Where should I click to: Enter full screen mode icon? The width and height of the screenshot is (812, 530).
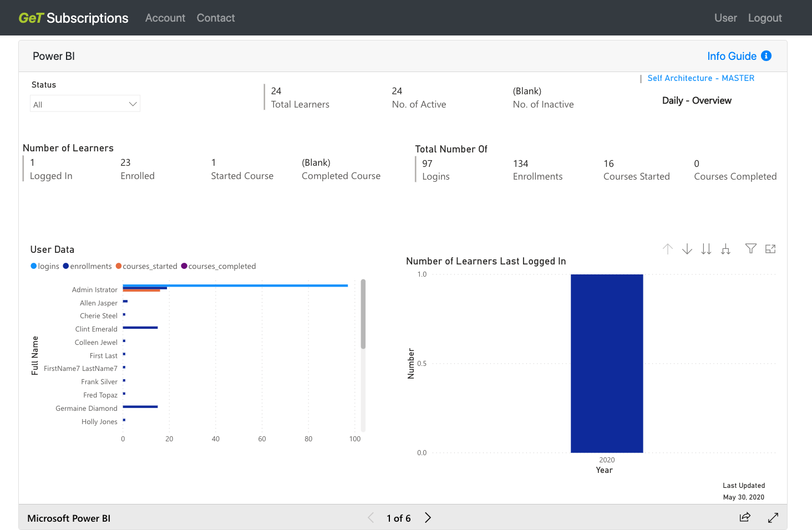(773, 518)
